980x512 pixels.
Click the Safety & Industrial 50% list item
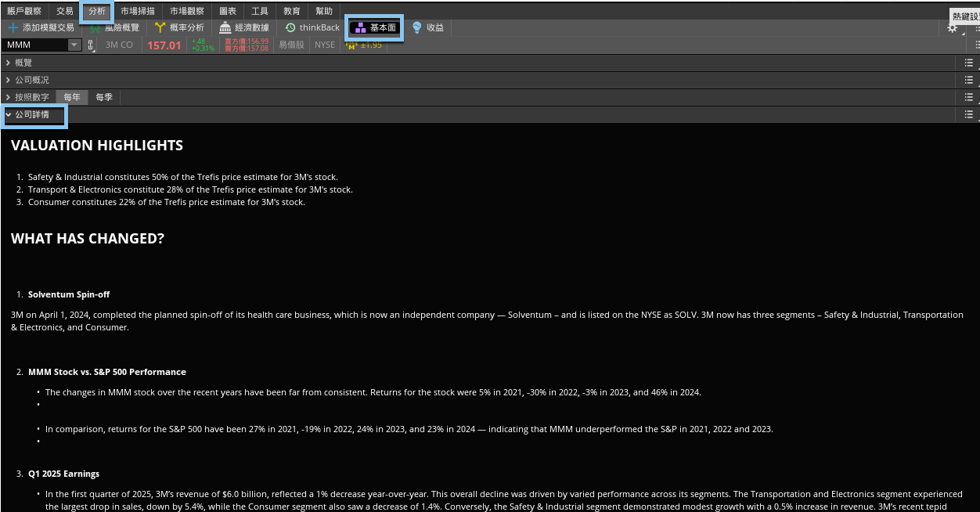[182, 177]
